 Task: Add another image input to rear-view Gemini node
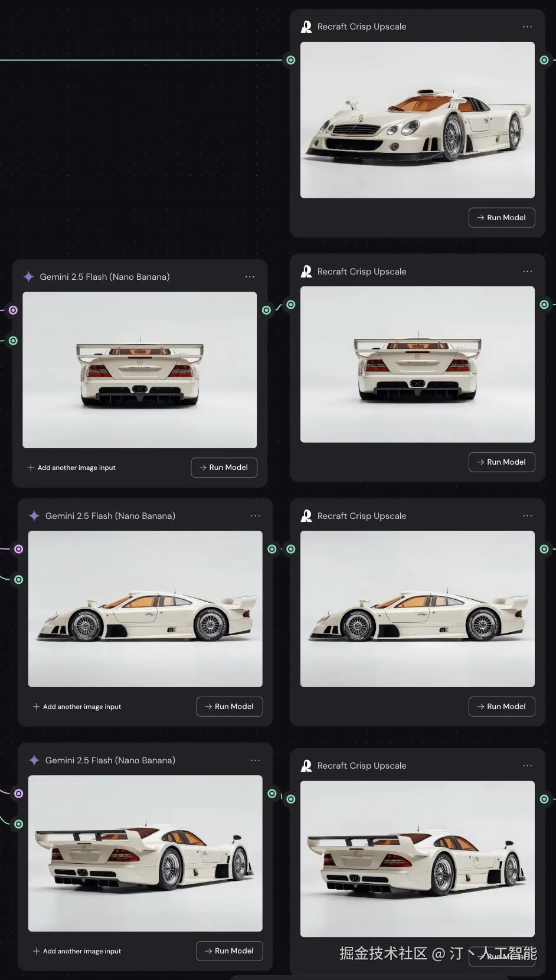tap(71, 468)
